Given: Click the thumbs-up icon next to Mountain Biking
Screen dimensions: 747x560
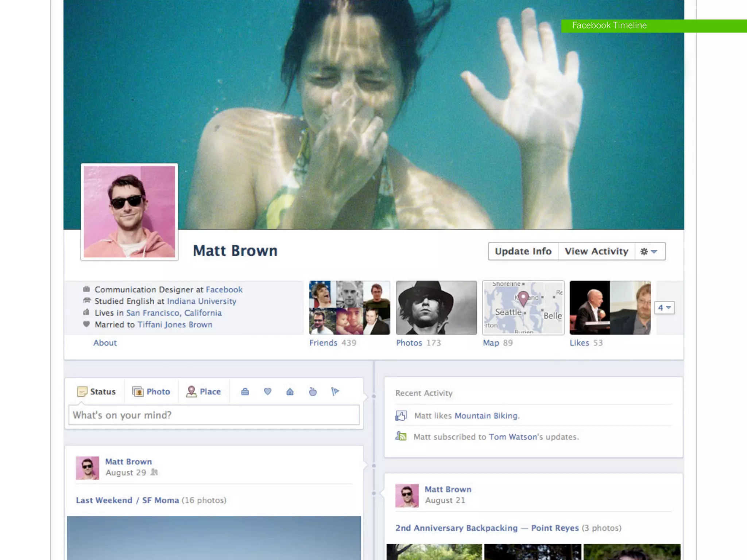Looking at the screenshot, I should click(401, 416).
